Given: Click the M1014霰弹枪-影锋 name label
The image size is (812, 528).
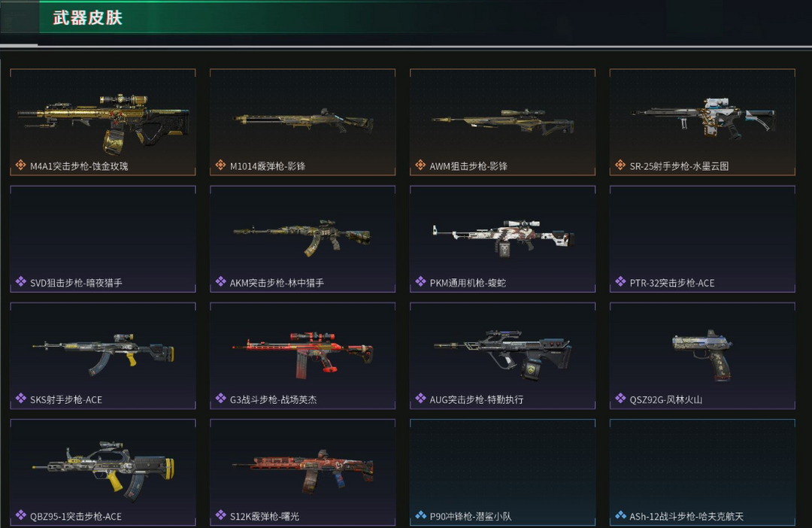Looking at the screenshot, I should click(x=267, y=165).
